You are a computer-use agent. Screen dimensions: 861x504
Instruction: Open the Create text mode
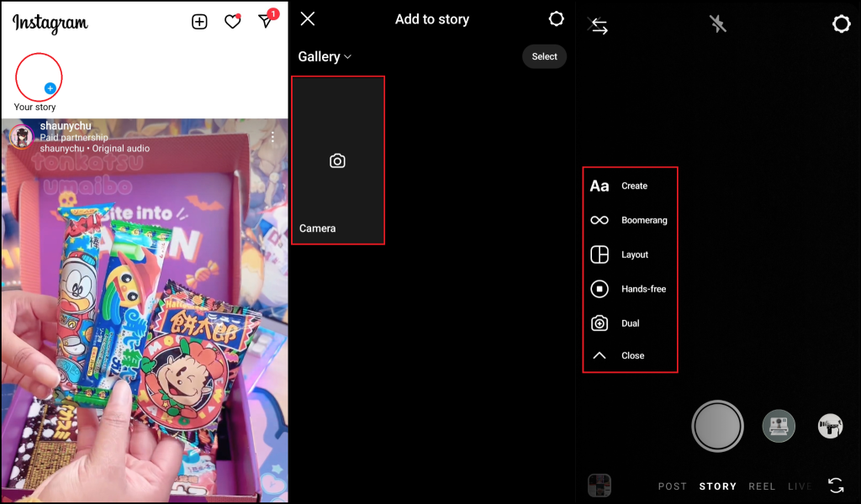click(600, 186)
